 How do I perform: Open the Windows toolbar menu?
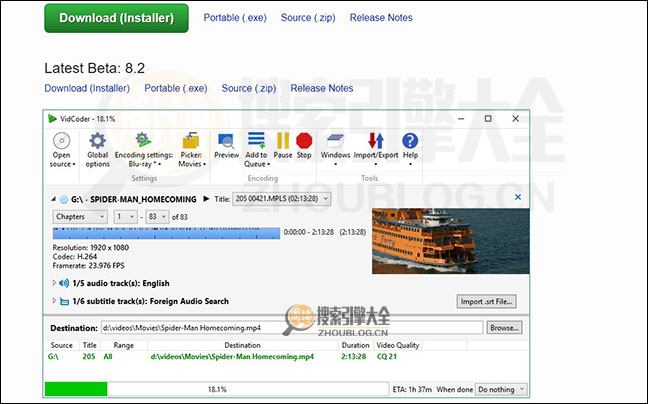[x=335, y=149]
